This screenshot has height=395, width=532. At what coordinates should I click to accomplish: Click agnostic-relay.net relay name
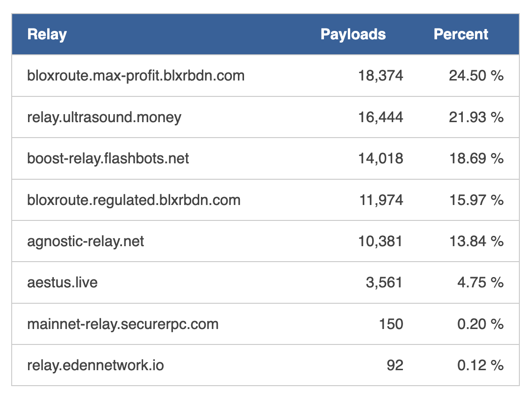(x=86, y=241)
